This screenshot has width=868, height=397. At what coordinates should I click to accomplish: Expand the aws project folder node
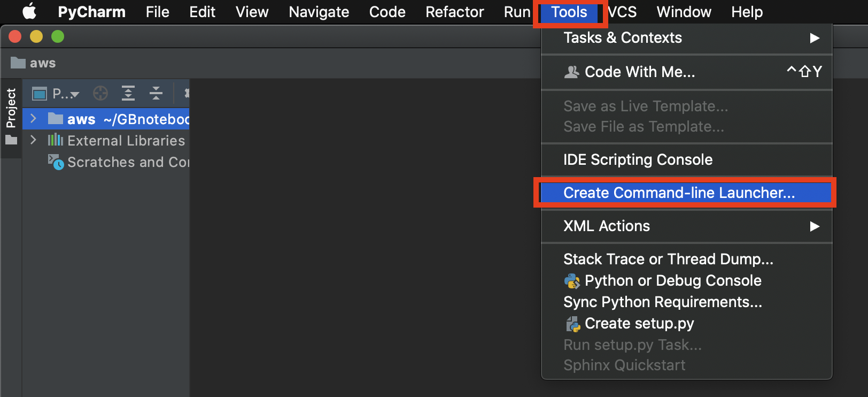[33, 119]
